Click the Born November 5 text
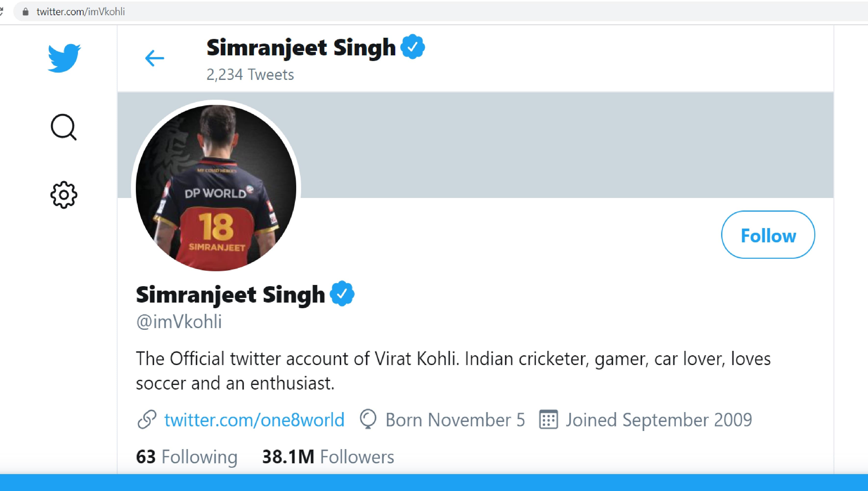 click(455, 420)
